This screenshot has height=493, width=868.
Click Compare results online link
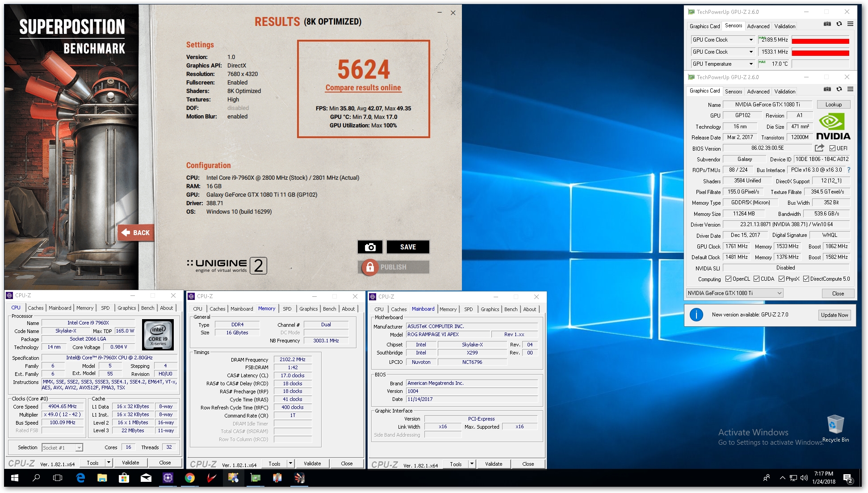[363, 88]
